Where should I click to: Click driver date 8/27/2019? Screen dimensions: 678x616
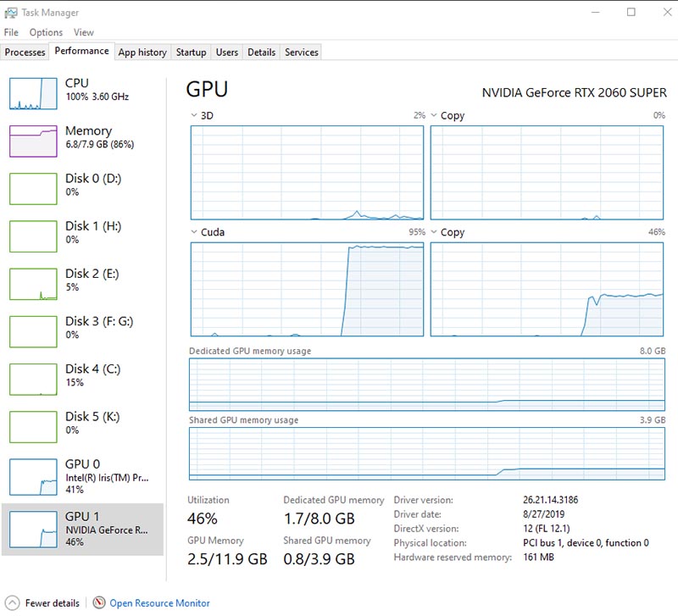point(544,514)
